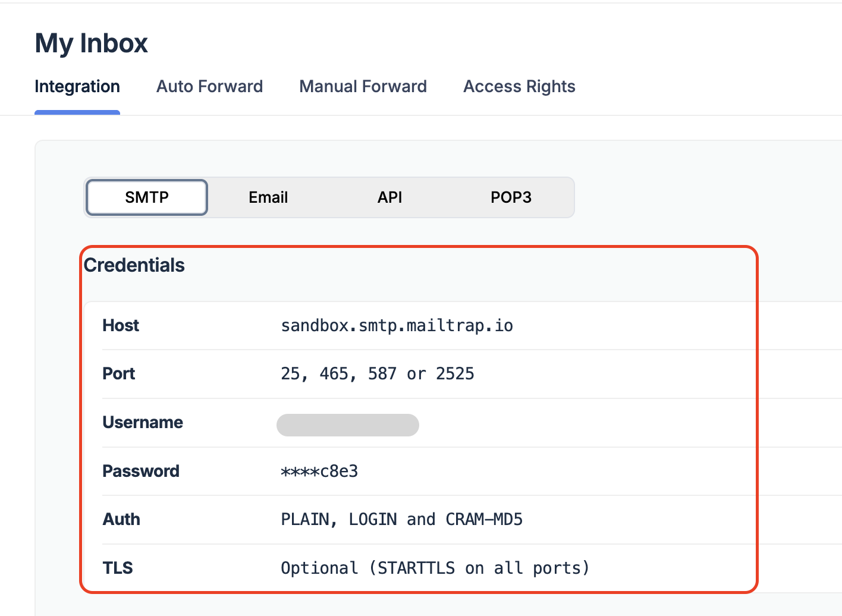842x616 pixels.
Task: Select the POP3 integration option
Action: coord(511,197)
